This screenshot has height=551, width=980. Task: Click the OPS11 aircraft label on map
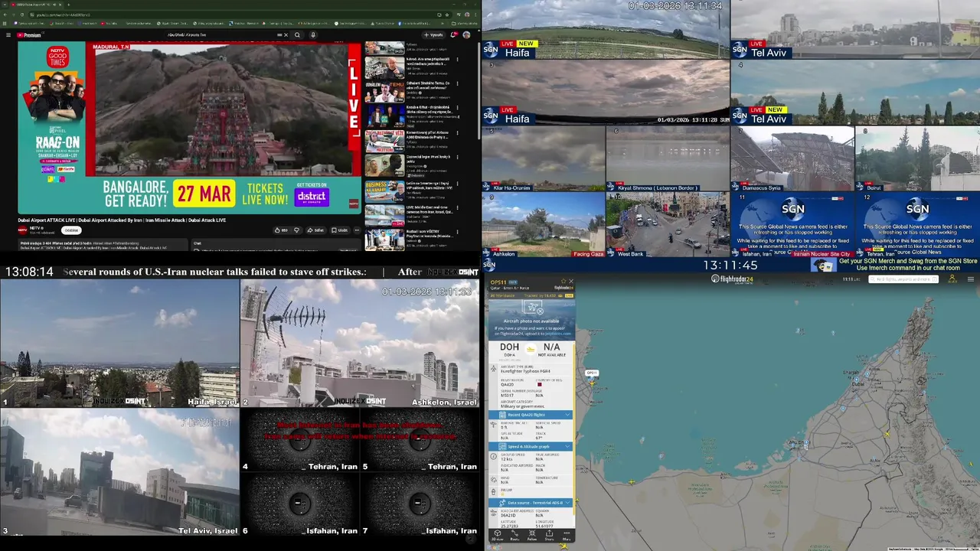(x=592, y=373)
